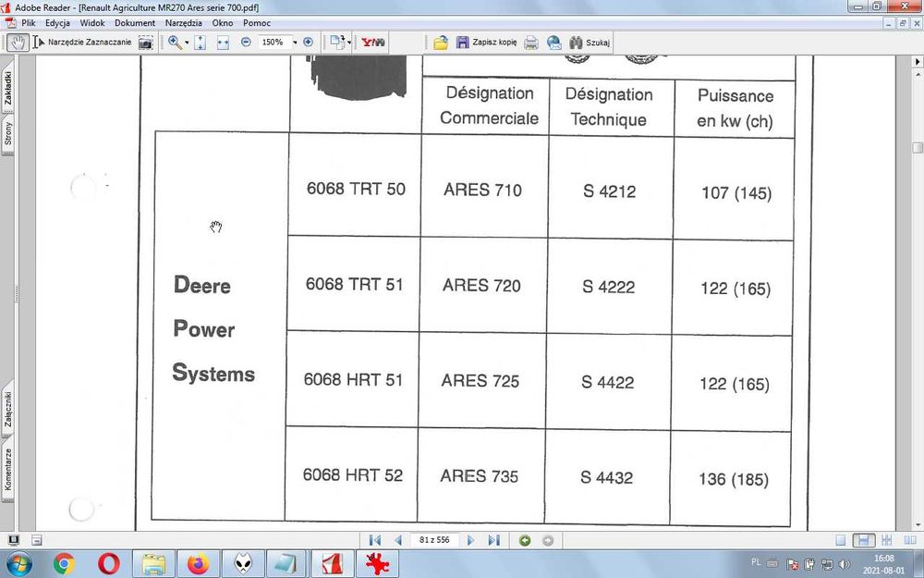Open the Komentarze comments side panel
This screenshot has height=578, width=924.
click(7, 470)
